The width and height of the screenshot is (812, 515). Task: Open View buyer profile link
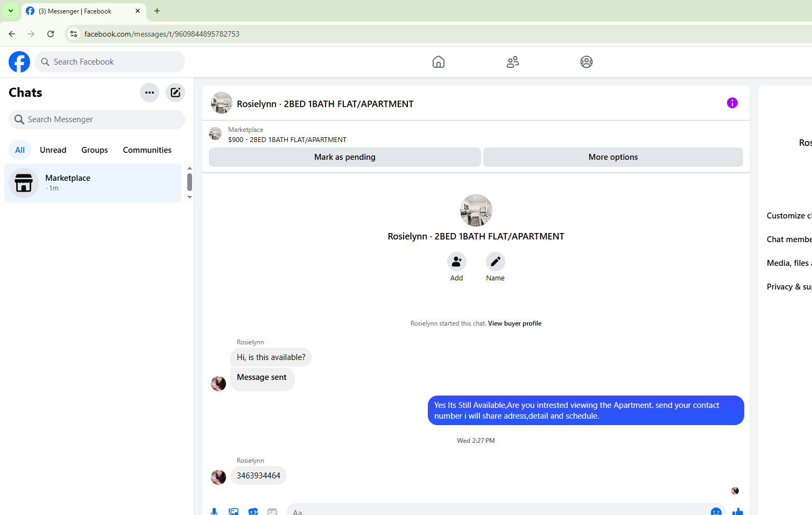pos(514,323)
